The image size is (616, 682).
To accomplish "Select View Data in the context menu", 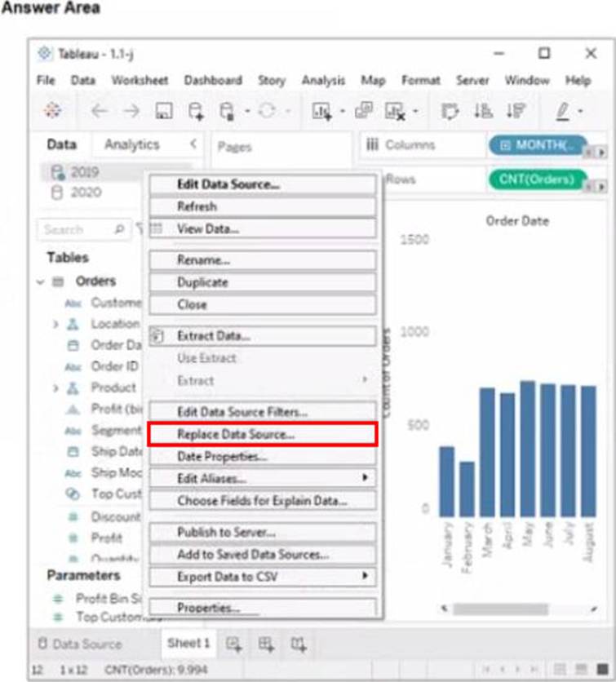I will pos(263,228).
